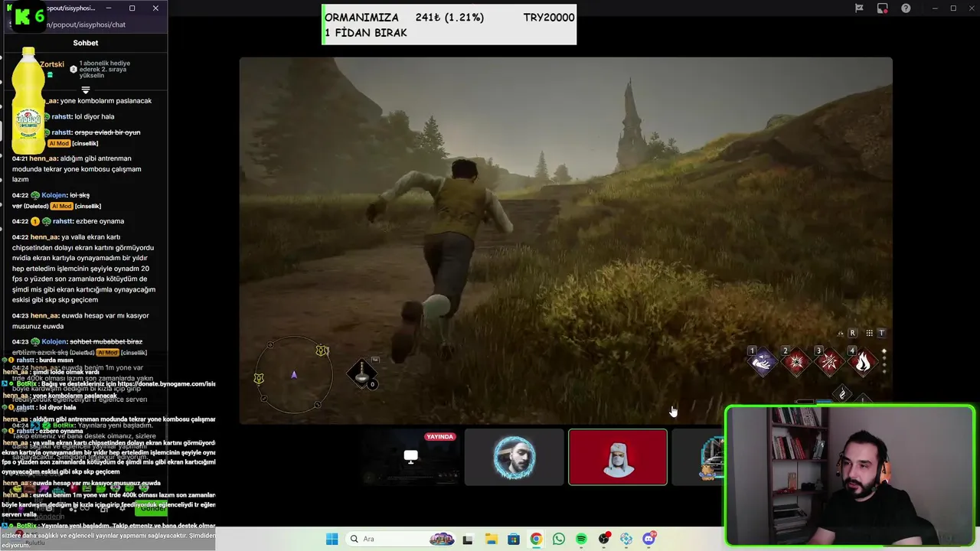980x551 pixels.
Task: Click the R key mount indicator
Action: 852,333
